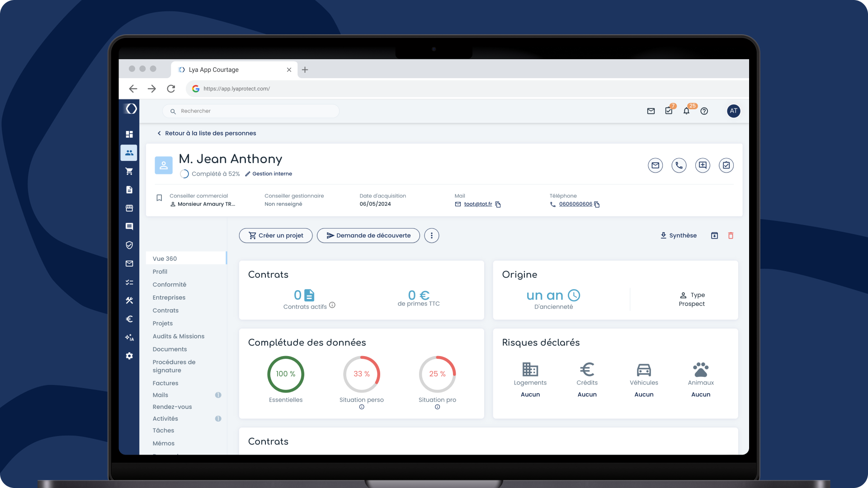Click the Demande de découverte button
The width and height of the screenshot is (868, 488).
click(x=368, y=235)
